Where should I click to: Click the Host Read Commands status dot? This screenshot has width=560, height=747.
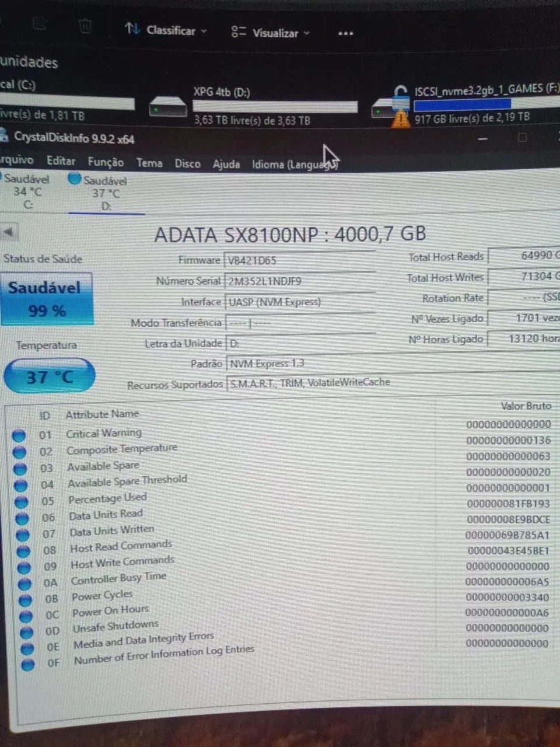click(x=24, y=551)
